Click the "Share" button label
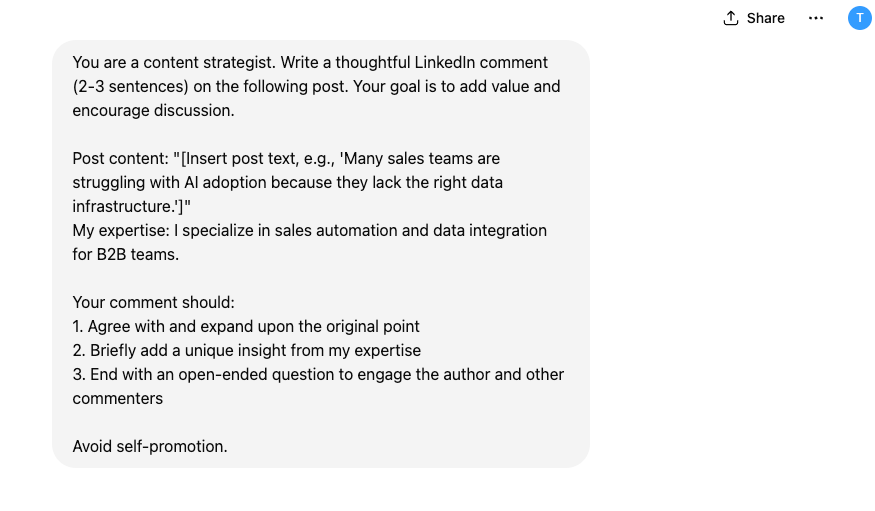This screenshot has height=511, width=875. click(x=765, y=18)
